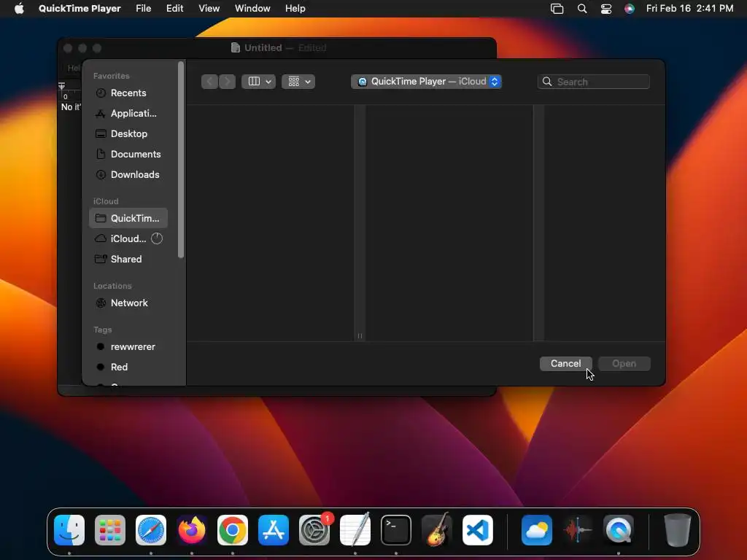Switch view using column view icon
Viewport: 747px width, 560px height.
254,82
